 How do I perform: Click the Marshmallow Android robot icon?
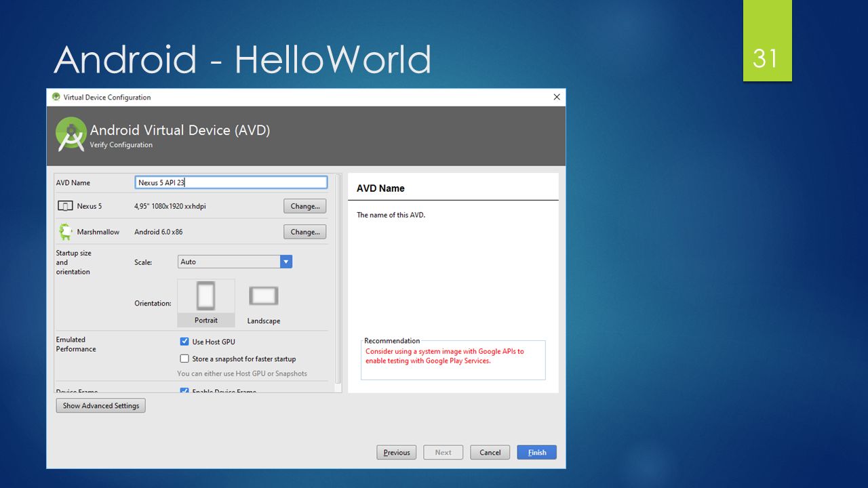(65, 232)
